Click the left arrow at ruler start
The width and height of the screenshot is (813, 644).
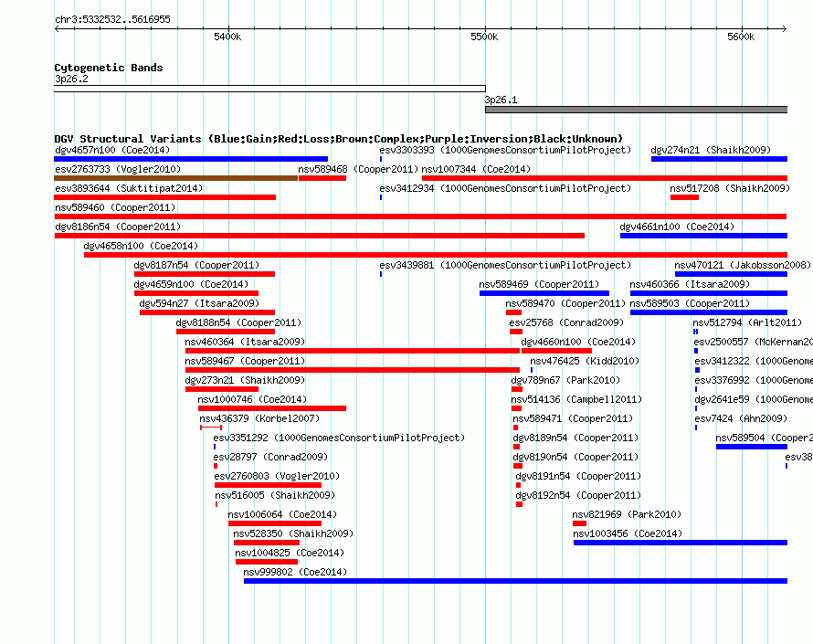[57, 28]
